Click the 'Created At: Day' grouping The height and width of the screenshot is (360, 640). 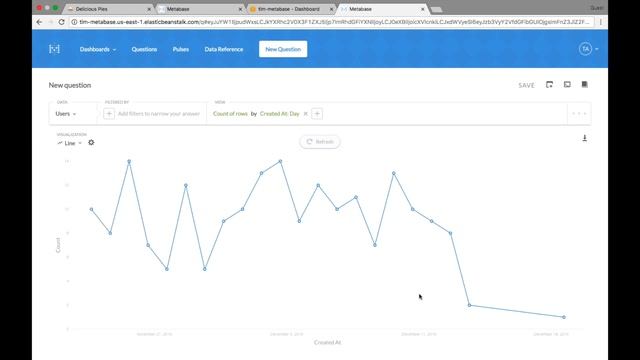pyautogui.click(x=280, y=114)
